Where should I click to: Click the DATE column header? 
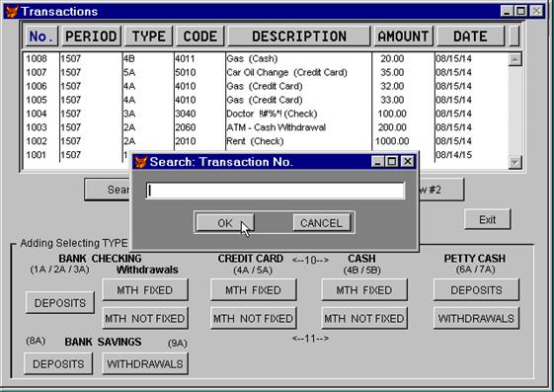tap(471, 36)
